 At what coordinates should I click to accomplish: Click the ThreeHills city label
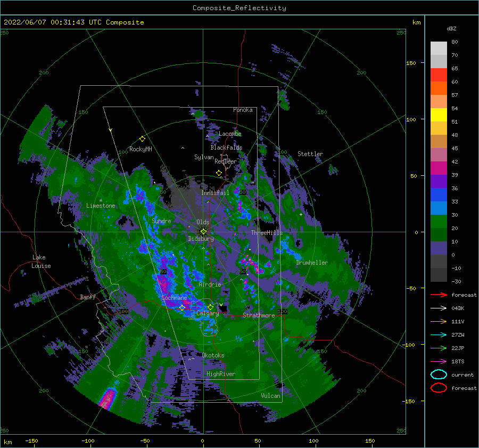267,233
